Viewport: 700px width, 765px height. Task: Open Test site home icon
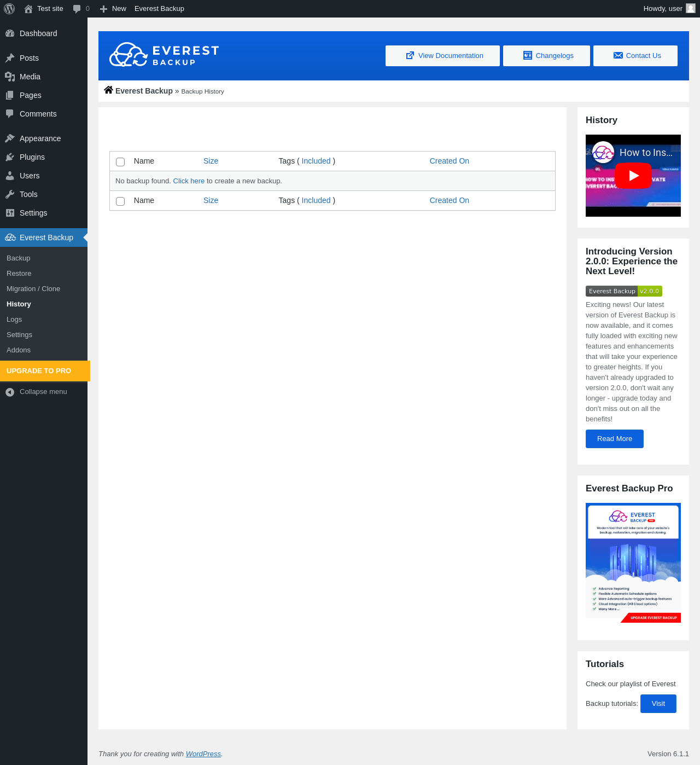pos(28,9)
